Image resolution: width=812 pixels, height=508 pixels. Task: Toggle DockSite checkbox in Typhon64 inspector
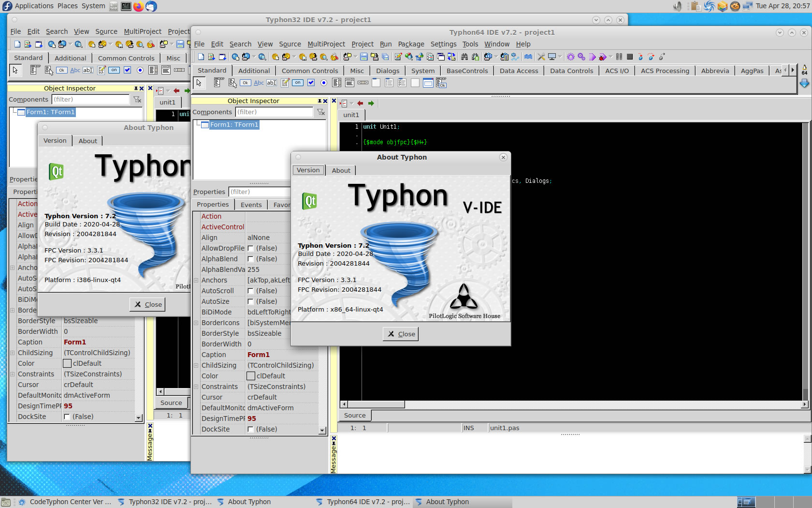[251, 429]
